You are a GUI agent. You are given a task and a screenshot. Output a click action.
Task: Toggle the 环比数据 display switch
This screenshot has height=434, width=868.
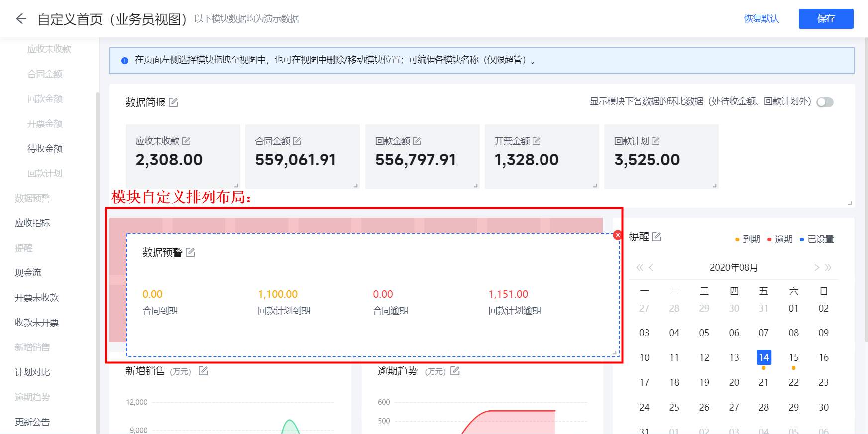pos(825,102)
